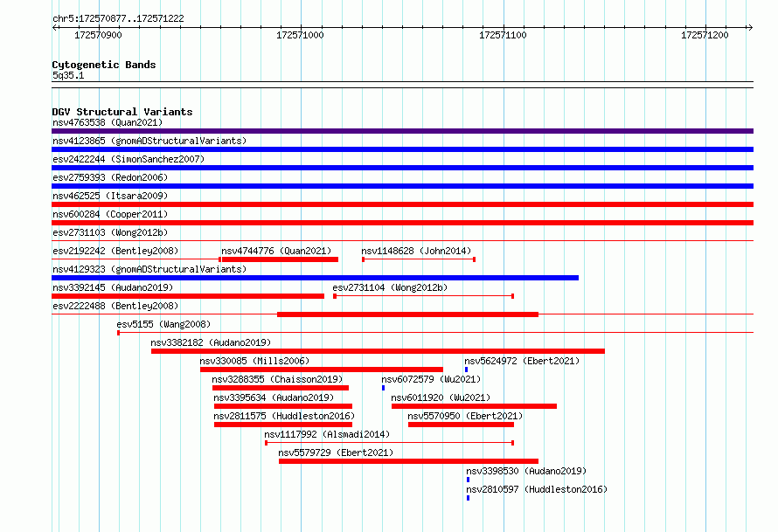
Task: Open the esv2731104 (Wong2012b) variant label
Action: [x=390, y=287]
